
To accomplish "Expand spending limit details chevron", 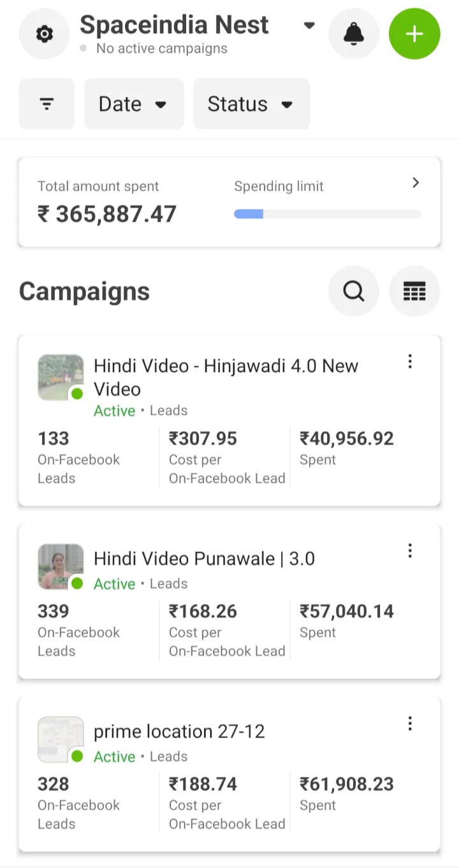I will pyautogui.click(x=416, y=183).
